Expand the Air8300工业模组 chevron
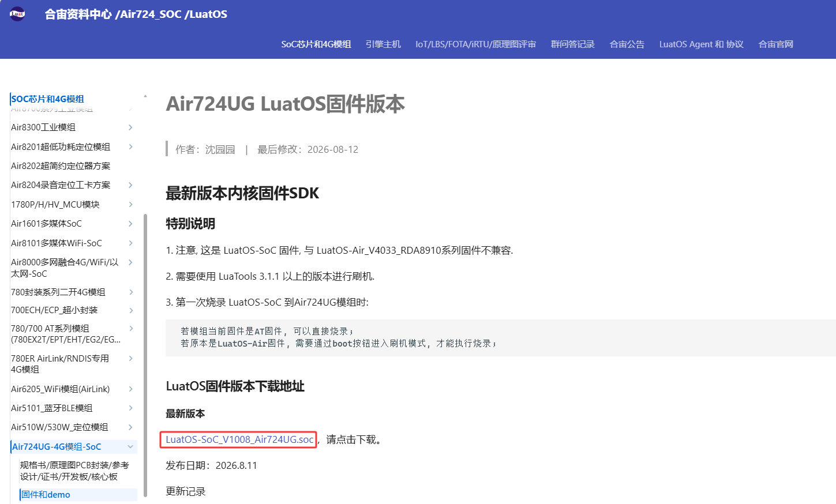This screenshot has width=836, height=504. [130, 127]
